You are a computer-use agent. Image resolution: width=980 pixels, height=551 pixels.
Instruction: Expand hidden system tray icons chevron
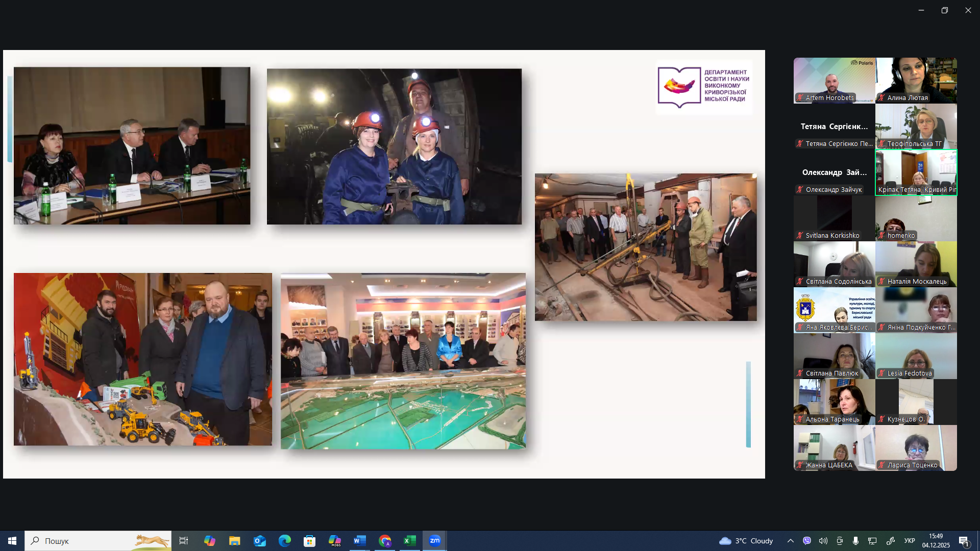[x=790, y=541]
